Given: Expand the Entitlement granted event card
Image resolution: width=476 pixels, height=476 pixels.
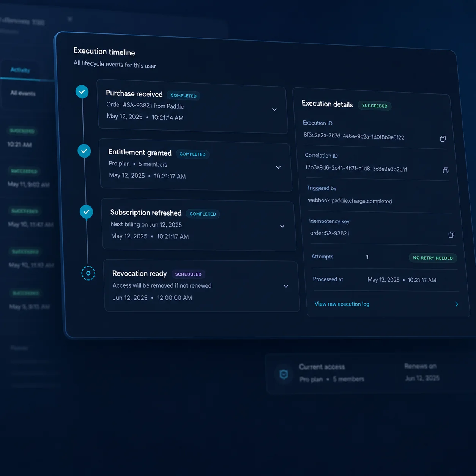Looking at the screenshot, I should tap(278, 167).
